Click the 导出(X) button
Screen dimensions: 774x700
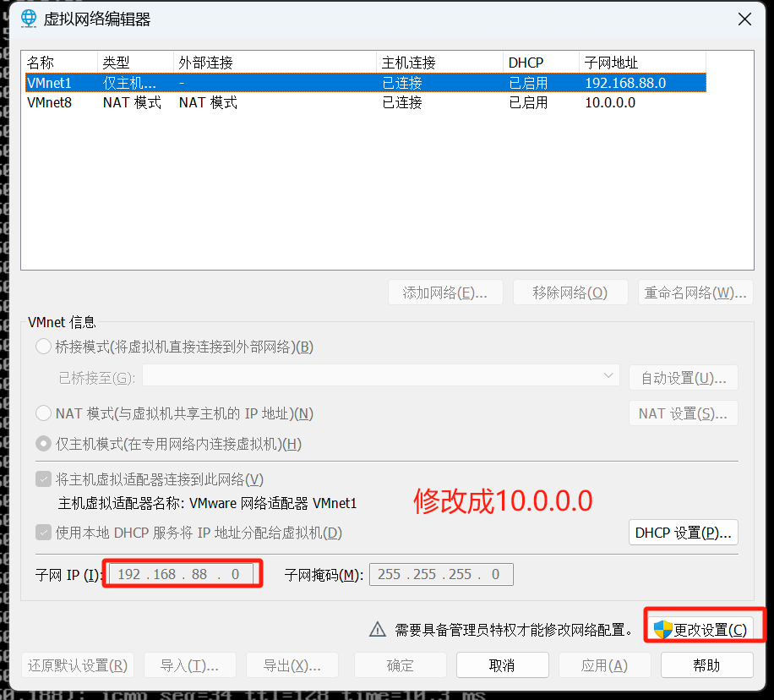click(292, 665)
